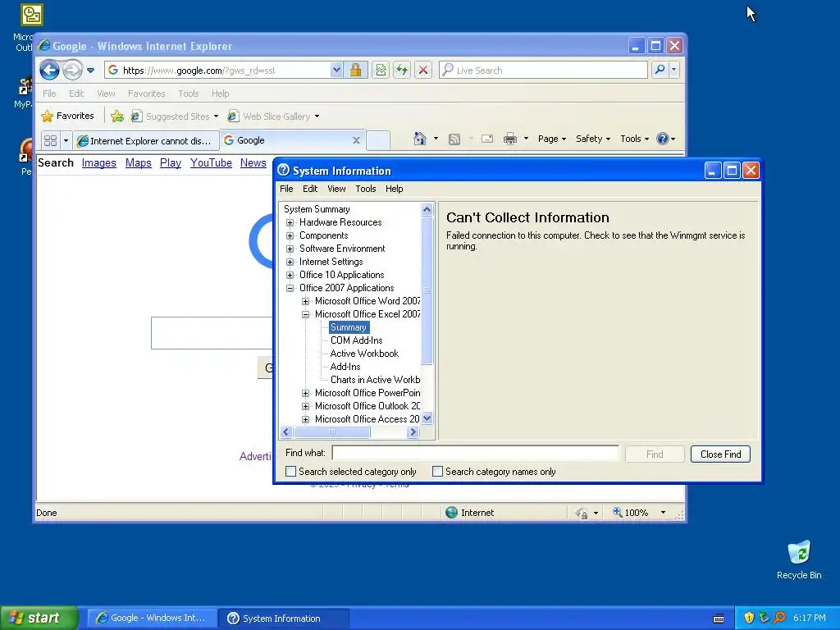
Task: Click the Refresh icon in Internet Explorer
Action: tap(402, 70)
